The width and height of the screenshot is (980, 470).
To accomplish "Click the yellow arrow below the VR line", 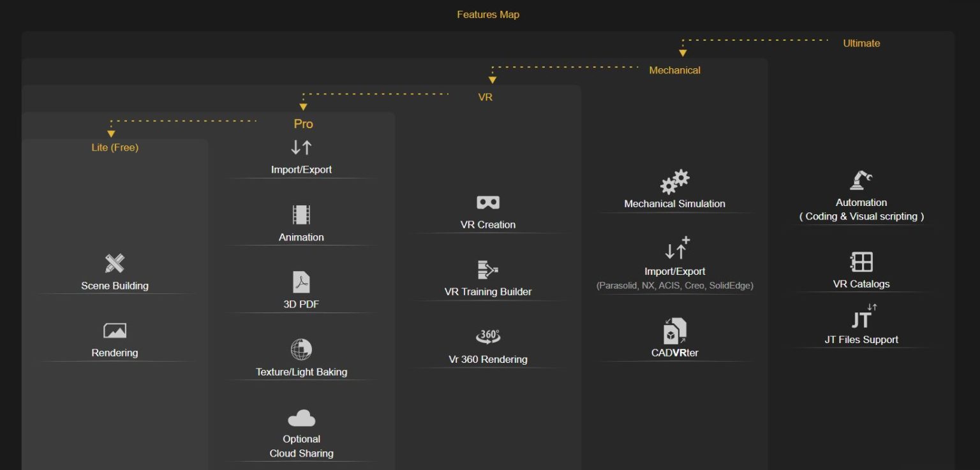I will [304, 106].
